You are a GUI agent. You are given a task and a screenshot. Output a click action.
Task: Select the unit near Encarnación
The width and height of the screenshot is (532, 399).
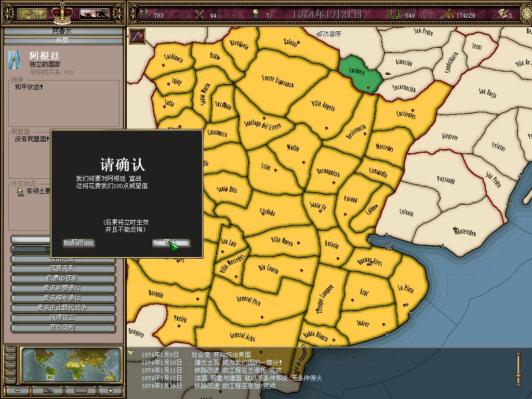pyautogui.click(x=388, y=74)
